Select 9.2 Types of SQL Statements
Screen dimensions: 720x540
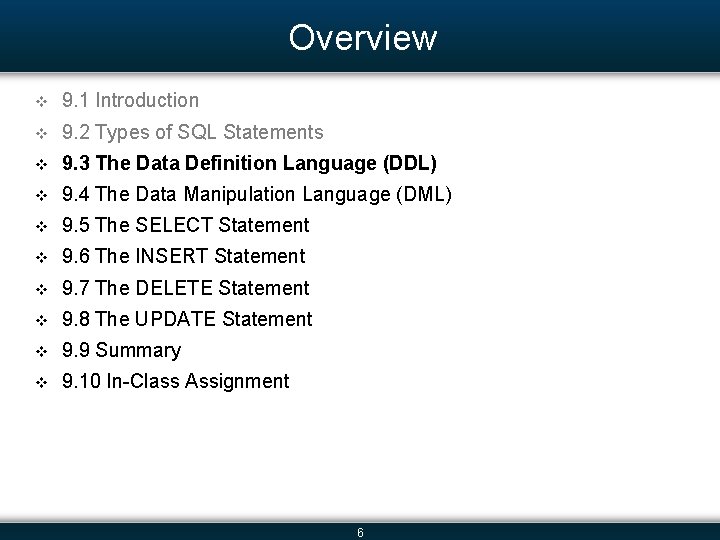[x=192, y=132]
